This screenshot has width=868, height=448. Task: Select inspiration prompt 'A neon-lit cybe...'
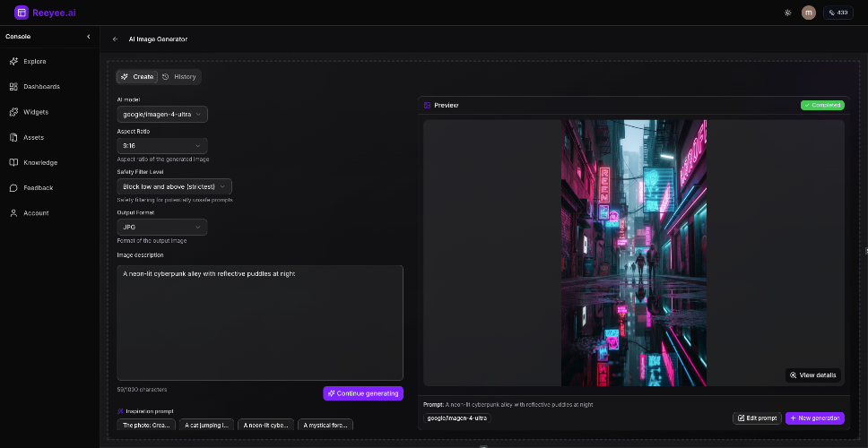pos(265,426)
